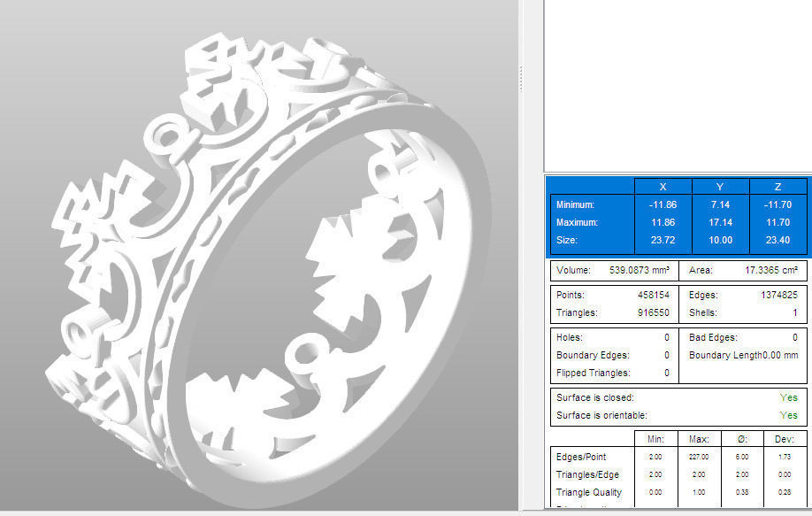This screenshot has height=516, width=812.
Task: Click the 'Surface is orientable' Yes value
Action: pos(789,415)
